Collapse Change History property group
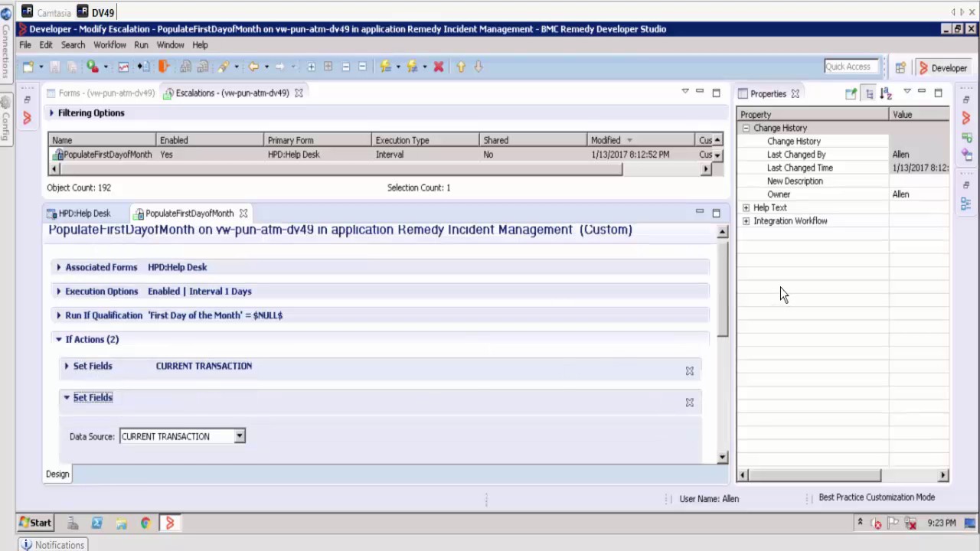Image resolution: width=980 pixels, height=551 pixels. point(746,129)
